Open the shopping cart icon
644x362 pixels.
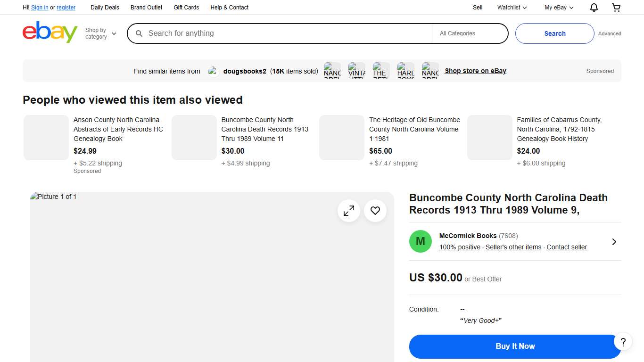[x=616, y=7]
